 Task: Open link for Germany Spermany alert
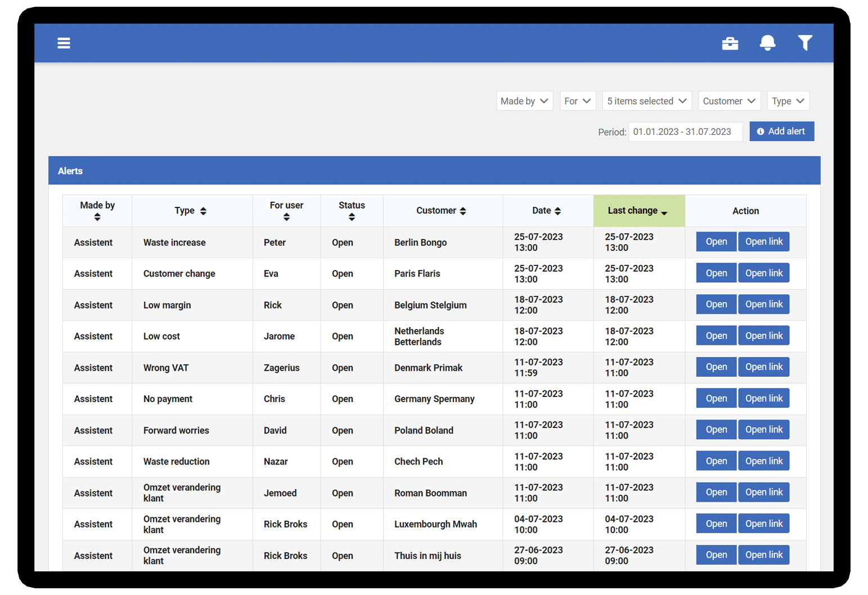pos(764,398)
